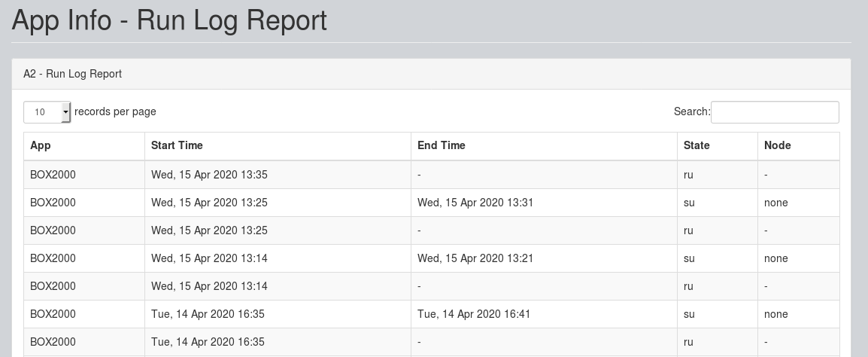Click End Time Wed, 15 Apr 2020 13:21
Viewport: 868px width, 357px height.
coord(475,258)
